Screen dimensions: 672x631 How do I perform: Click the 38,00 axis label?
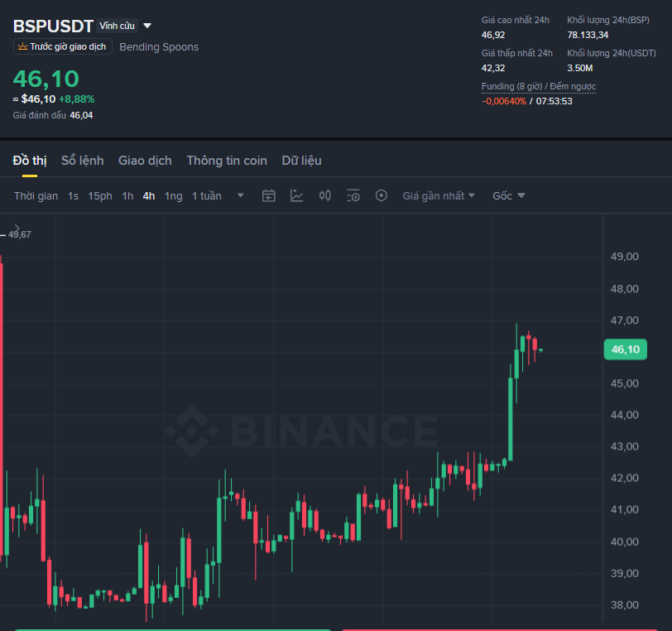coord(625,605)
